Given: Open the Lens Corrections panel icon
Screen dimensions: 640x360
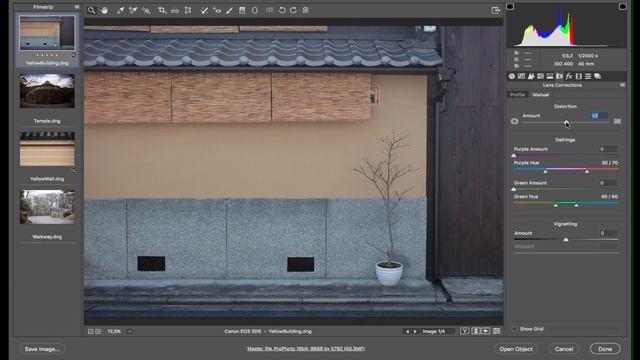Looking at the screenshot, I should point(560,76).
